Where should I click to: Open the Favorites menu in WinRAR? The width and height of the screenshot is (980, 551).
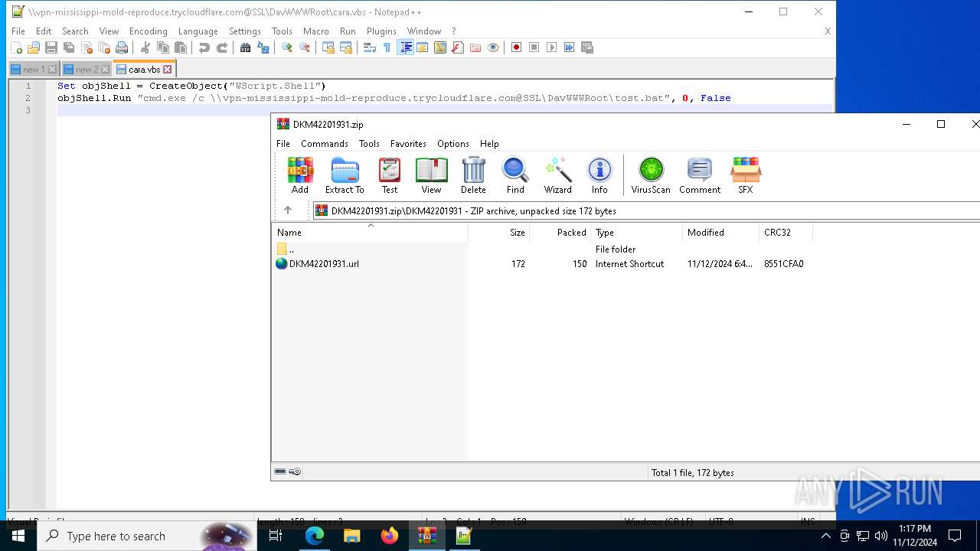408,144
